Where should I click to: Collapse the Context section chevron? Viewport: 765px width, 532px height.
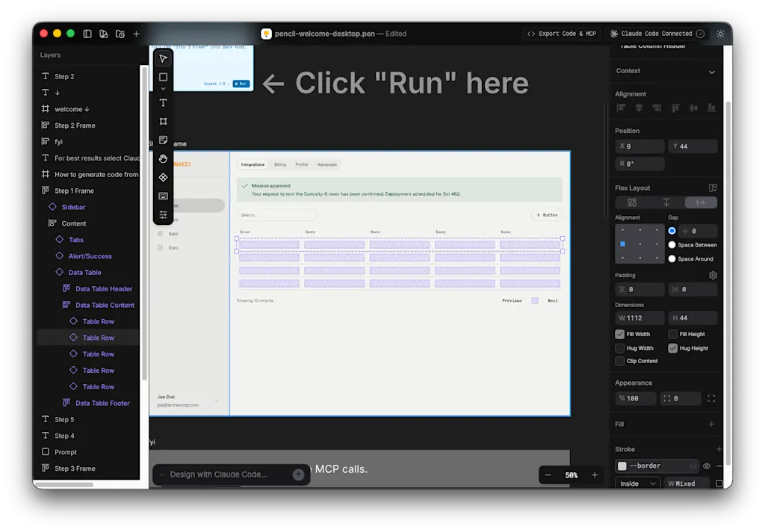[712, 72]
